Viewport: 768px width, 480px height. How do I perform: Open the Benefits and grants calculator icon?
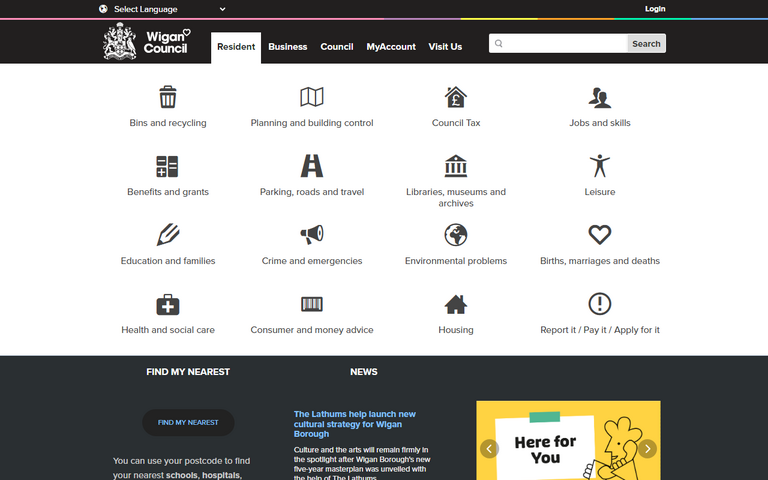coord(168,166)
